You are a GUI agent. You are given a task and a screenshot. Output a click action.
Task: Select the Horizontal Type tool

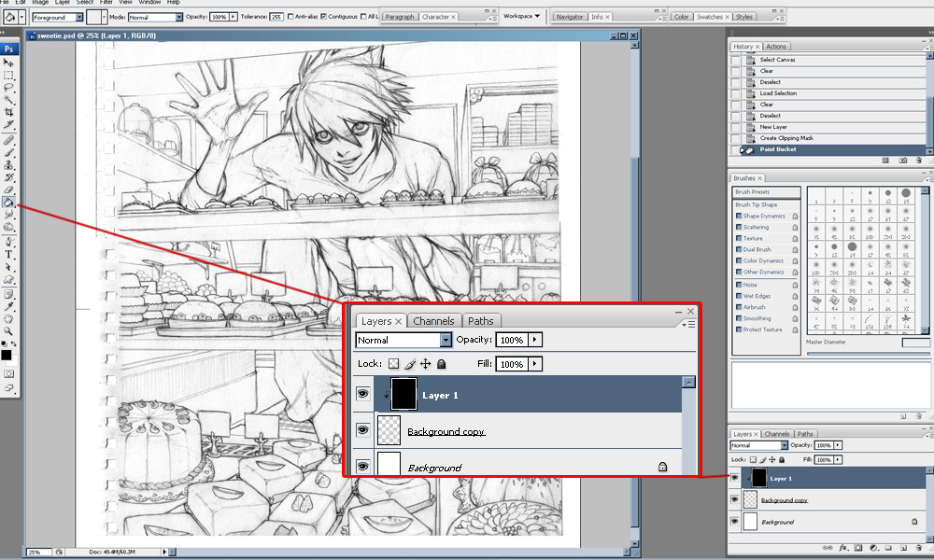click(x=8, y=255)
